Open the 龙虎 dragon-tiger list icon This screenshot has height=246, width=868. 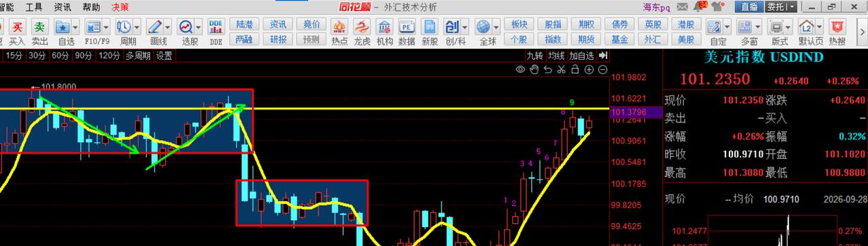coord(362,27)
